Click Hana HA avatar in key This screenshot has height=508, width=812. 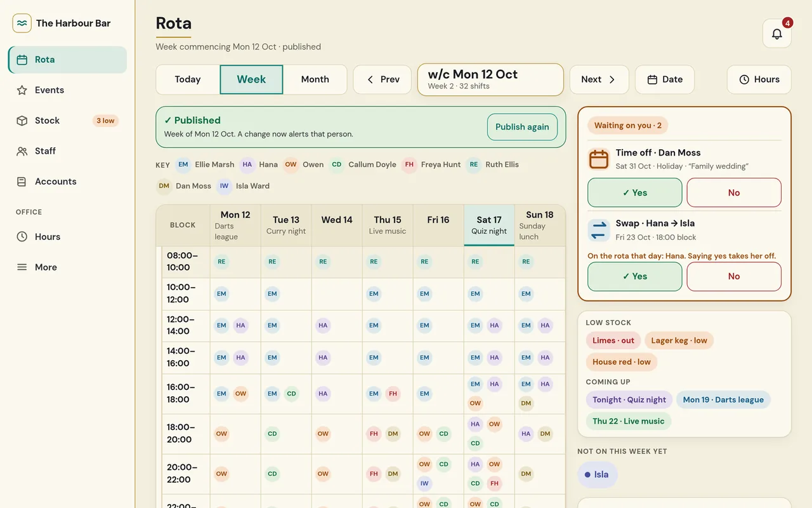point(247,164)
